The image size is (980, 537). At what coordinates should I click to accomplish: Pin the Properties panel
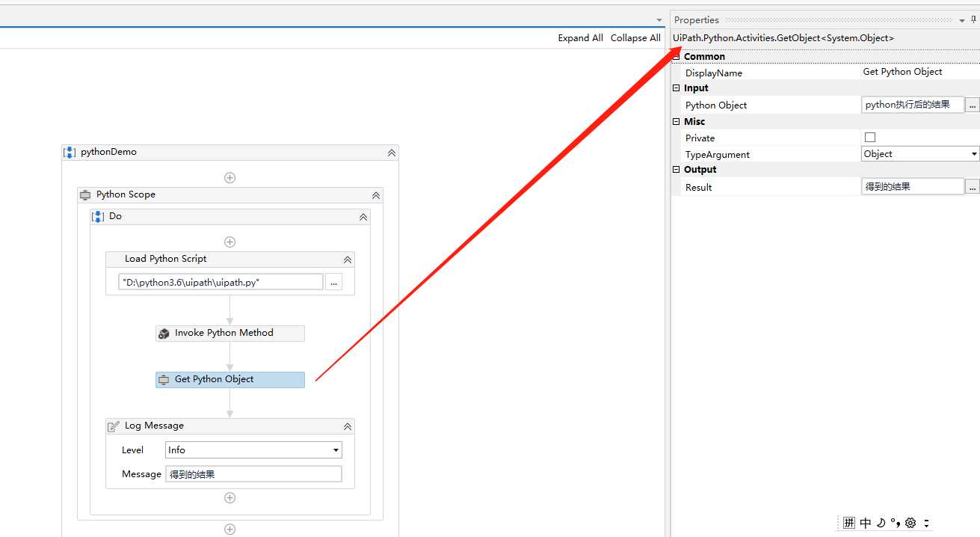tap(973, 20)
